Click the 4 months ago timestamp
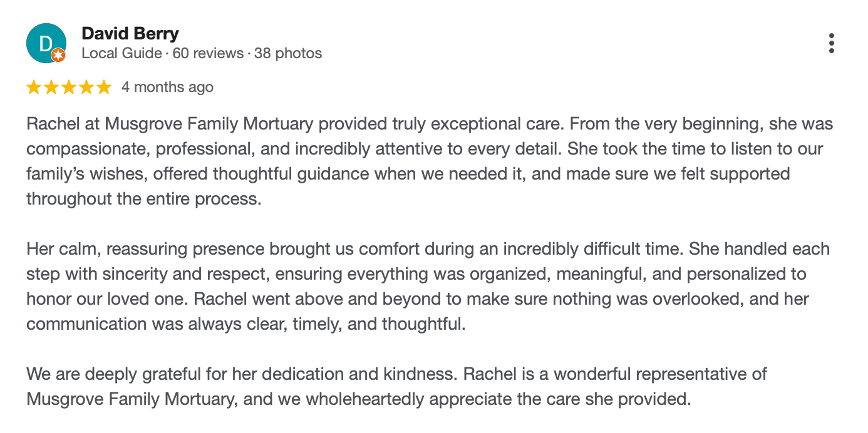This screenshot has height=433, width=868. (167, 87)
